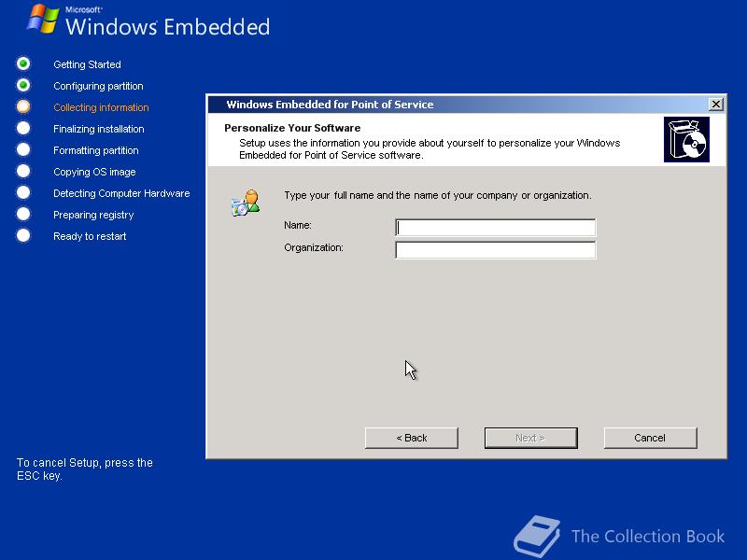This screenshot has height=560, width=747.
Task: Click the 'Collecting information' step text
Action: [101, 107]
